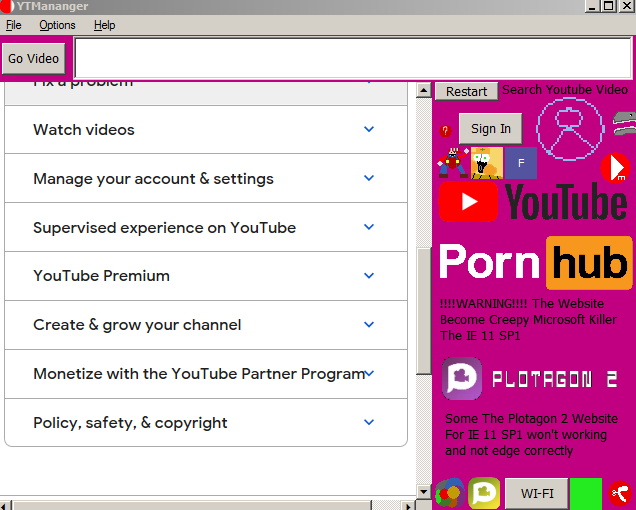Image resolution: width=636 pixels, height=510 pixels.
Task: Click the colorful overlapping circles icon
Action: [449, 493]
